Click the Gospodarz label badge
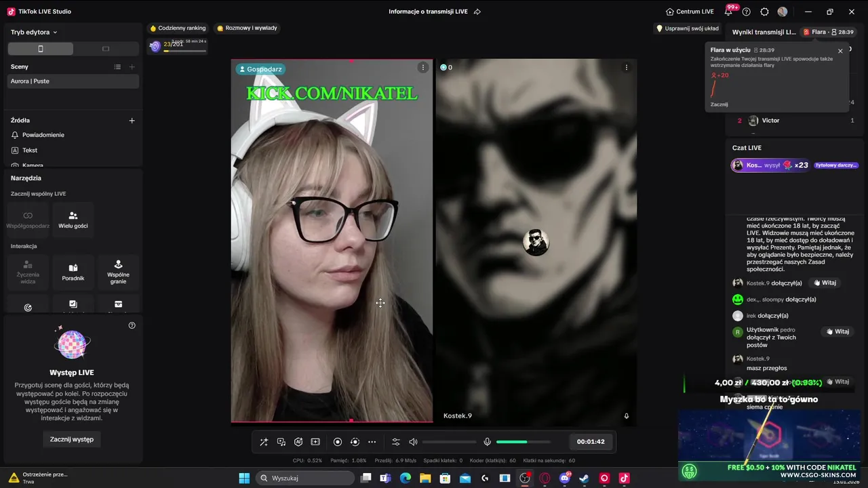Image resolution: width=868 pixels, height=488 pixels. 260,69
